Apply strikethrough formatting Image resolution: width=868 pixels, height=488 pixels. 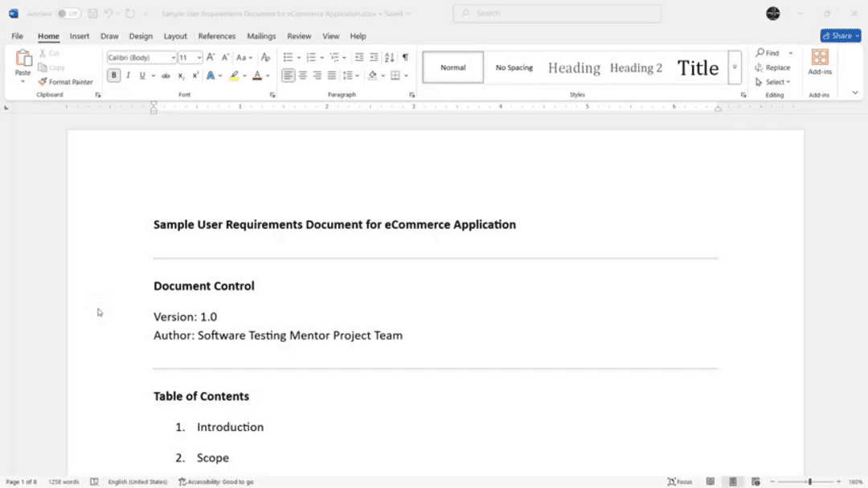166,76
